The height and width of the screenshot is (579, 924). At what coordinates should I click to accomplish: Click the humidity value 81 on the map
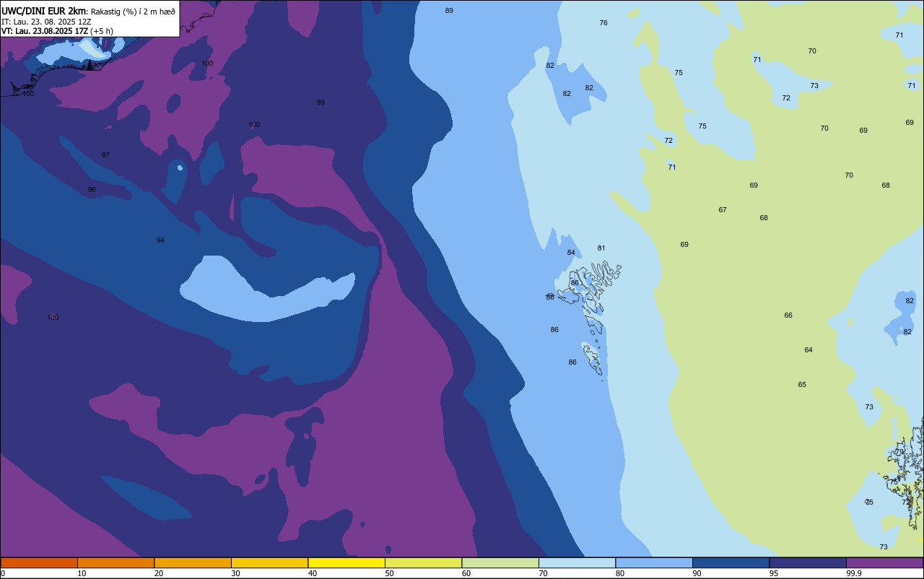click(601, 248)
